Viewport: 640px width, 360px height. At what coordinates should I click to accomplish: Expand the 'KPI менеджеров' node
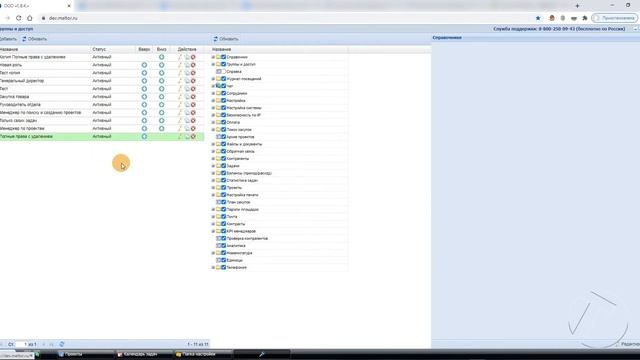pyautogui.click(x=213, y=231)
